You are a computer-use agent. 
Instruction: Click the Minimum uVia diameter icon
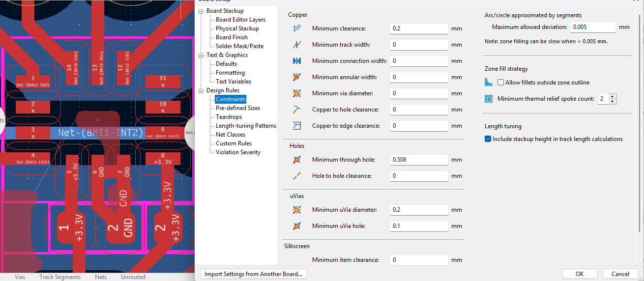pyautogui.click(x=296, y=210)
